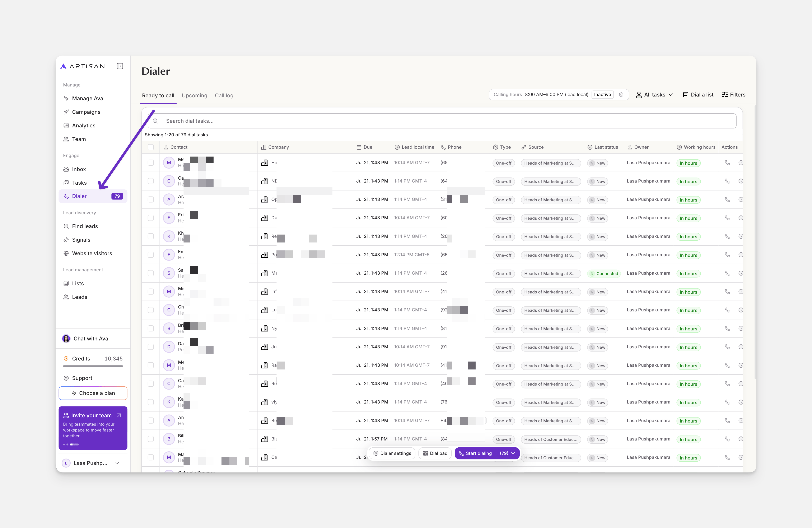Image resolution: width=812 pixels, height=528 pixels.
Task: Select checkbox of the Connected status row
Action: pyautogui.click(x=151, y=273)
